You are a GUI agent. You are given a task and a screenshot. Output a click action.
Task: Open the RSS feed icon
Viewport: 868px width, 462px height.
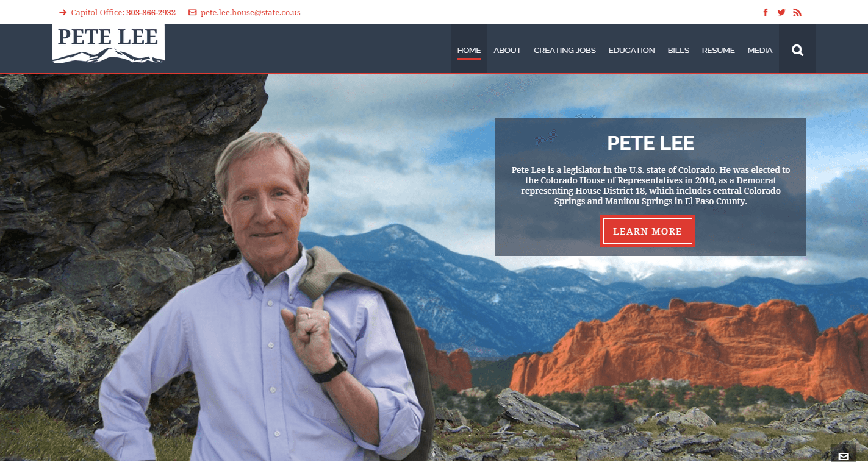point(797,12)
